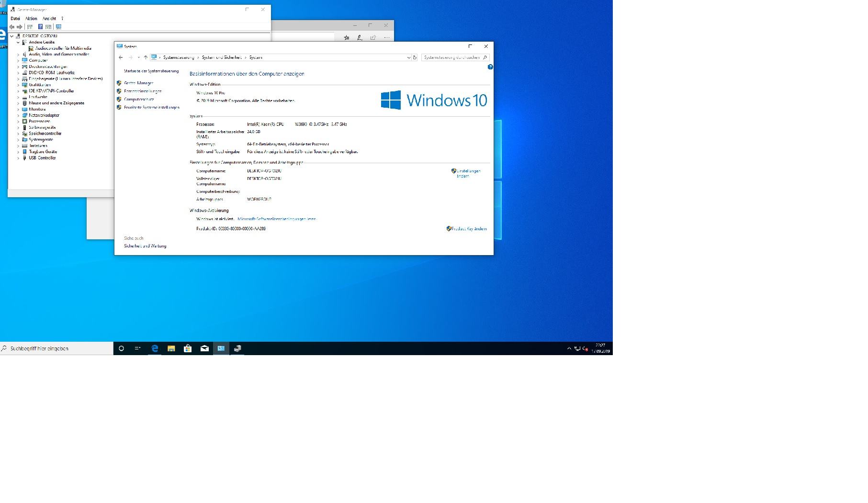Expand the Grafikkarten category

click(18, 85)
